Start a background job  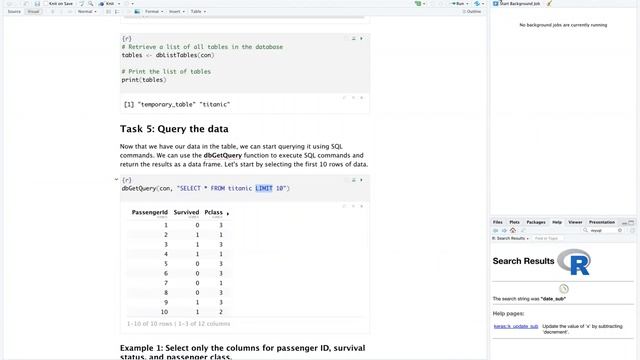(x=516, y=4)
